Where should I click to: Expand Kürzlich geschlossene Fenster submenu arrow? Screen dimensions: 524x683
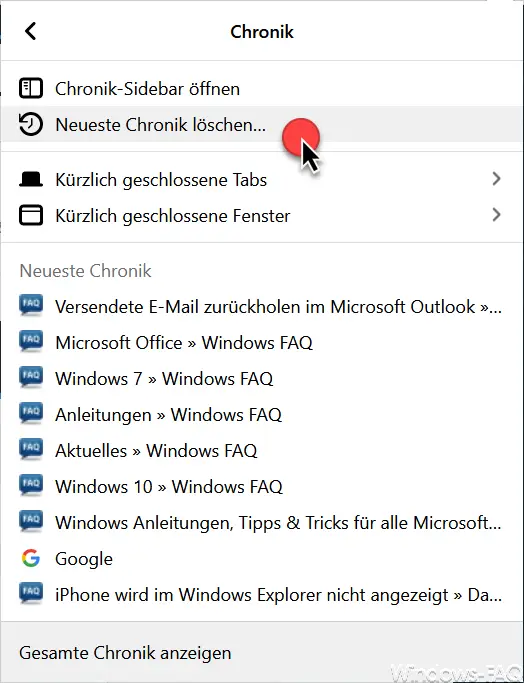496,215
